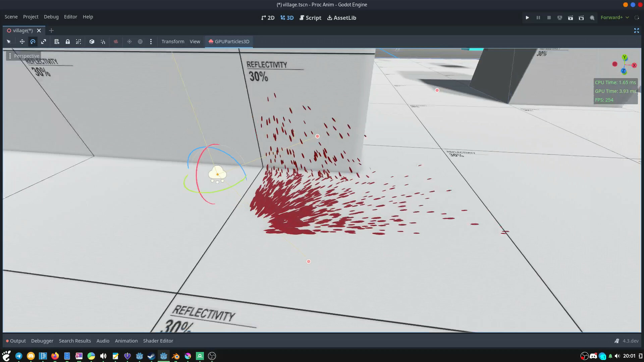The image size is (644, 362).
Task: Click the update spinner indicator icon
Action: click(637, 18)
